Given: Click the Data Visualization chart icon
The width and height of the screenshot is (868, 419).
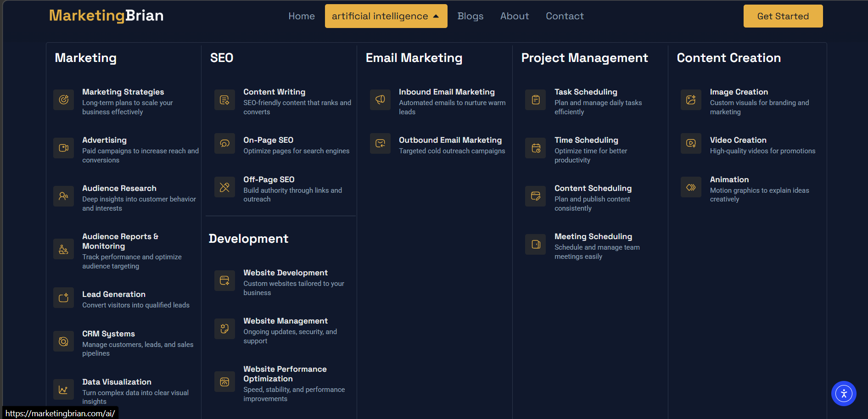Looking at the screenshot, I should click(x=64, y=390).
